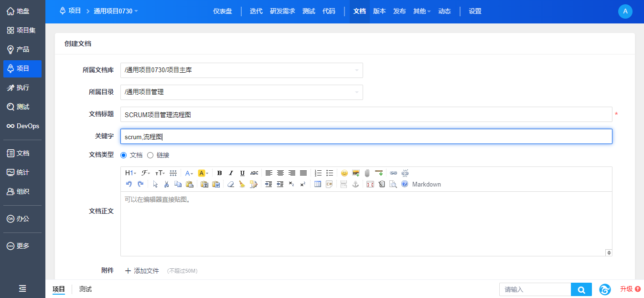The image size is (644, 298).
Task: Apply an ordered numbered list
Action: (318, 173)
